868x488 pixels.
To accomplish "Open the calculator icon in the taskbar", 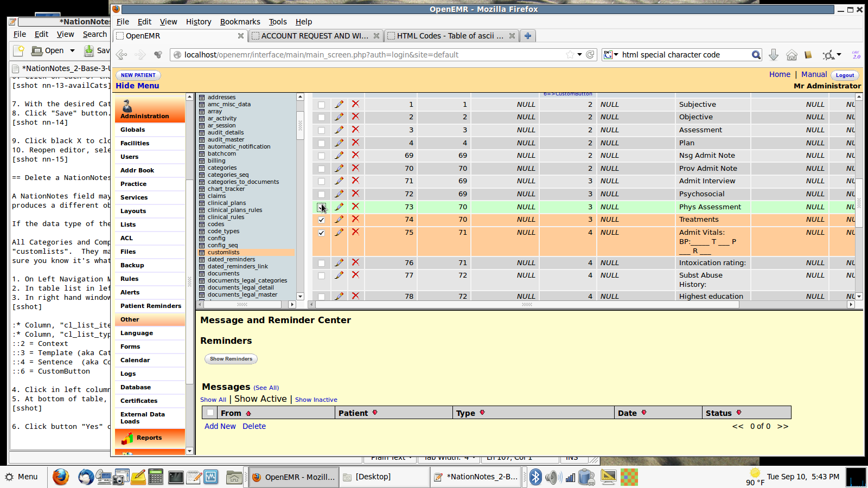I will 156,477.
